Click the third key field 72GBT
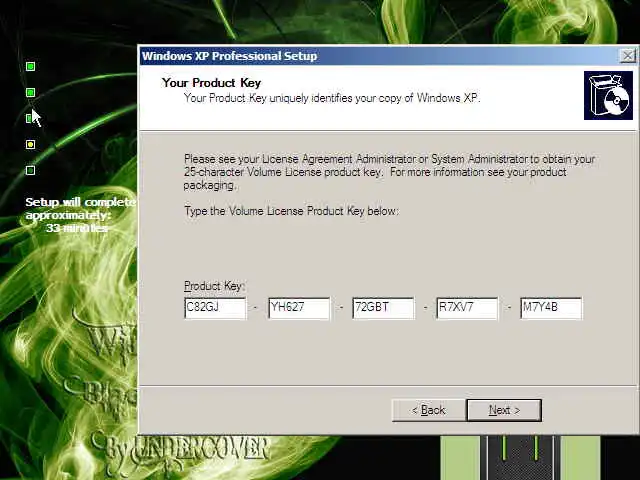The image size is (640, 480). 383,308
